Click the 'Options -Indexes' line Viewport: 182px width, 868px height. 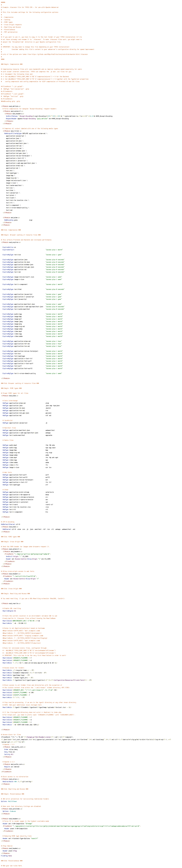pyautogui.click(x=9, y=811)
